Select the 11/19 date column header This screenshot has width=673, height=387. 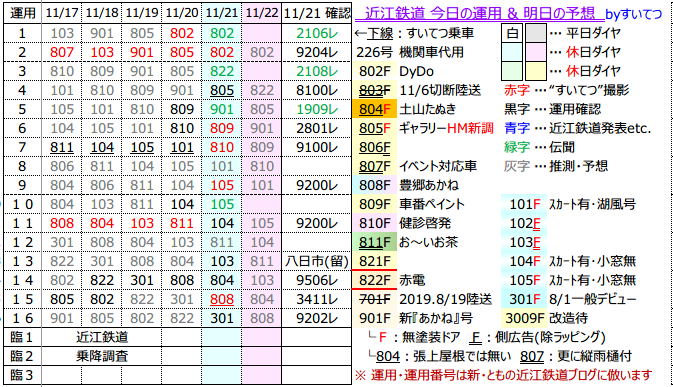[142, 13]
